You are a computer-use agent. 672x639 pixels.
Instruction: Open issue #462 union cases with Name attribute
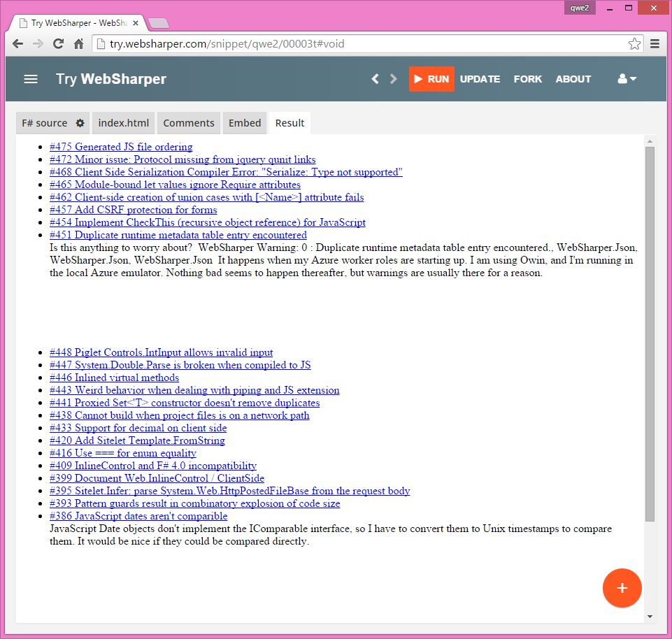pos(206,197)
